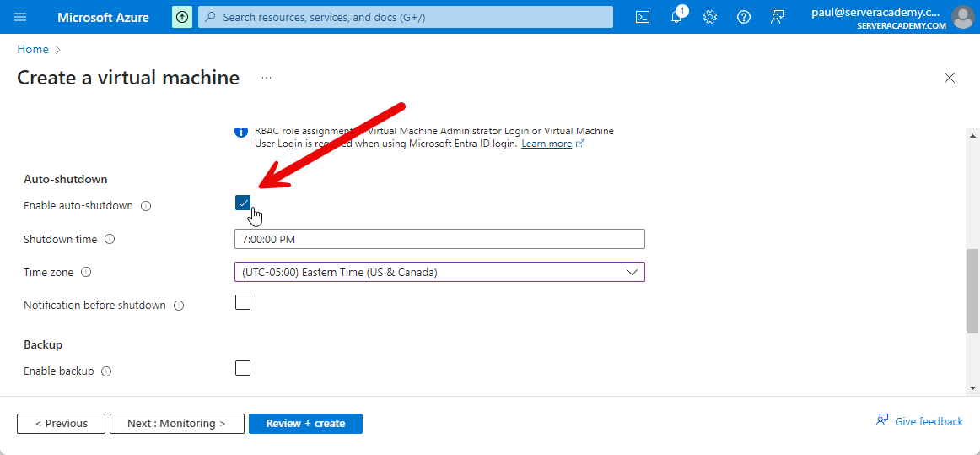
Task: Open the notifications bell
Action: (x=676, y=17)
